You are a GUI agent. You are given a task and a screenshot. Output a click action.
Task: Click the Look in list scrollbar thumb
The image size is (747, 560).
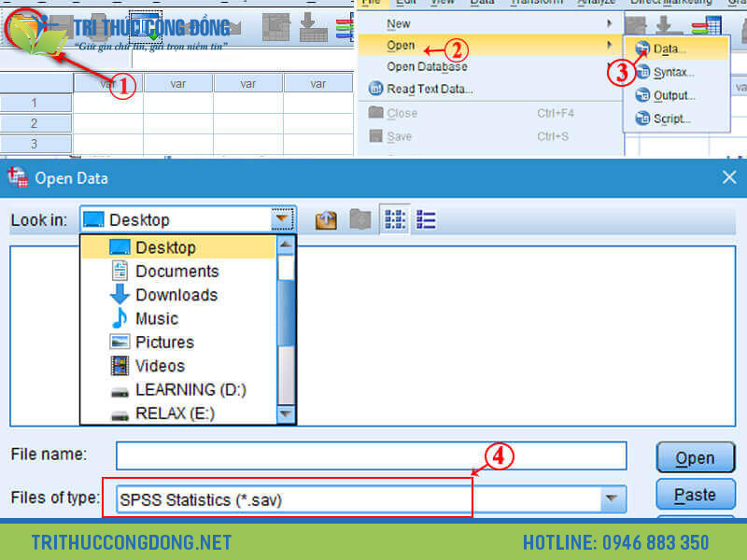286,313
